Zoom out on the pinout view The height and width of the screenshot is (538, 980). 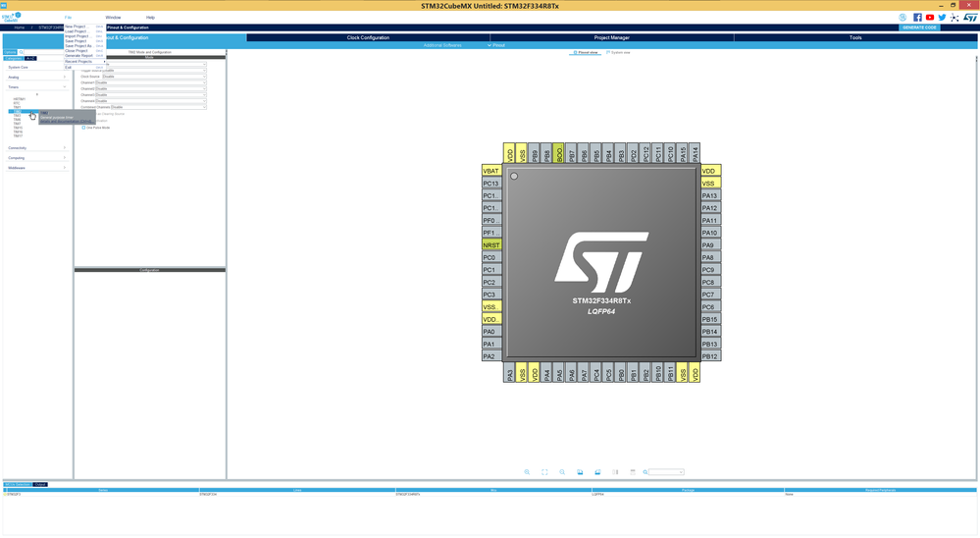pos(562,472)
